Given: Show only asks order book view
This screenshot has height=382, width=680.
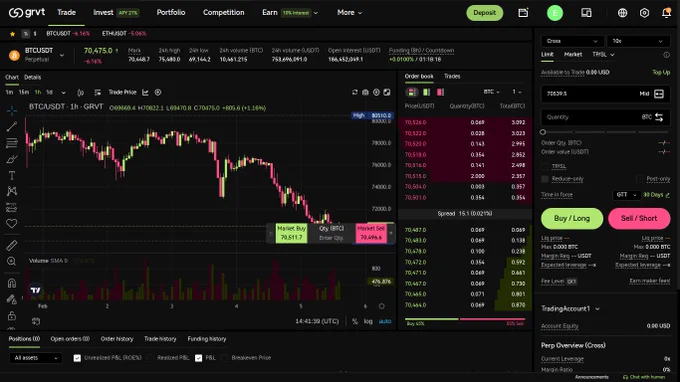Looking at the screenshot, I should click(441, 92).
